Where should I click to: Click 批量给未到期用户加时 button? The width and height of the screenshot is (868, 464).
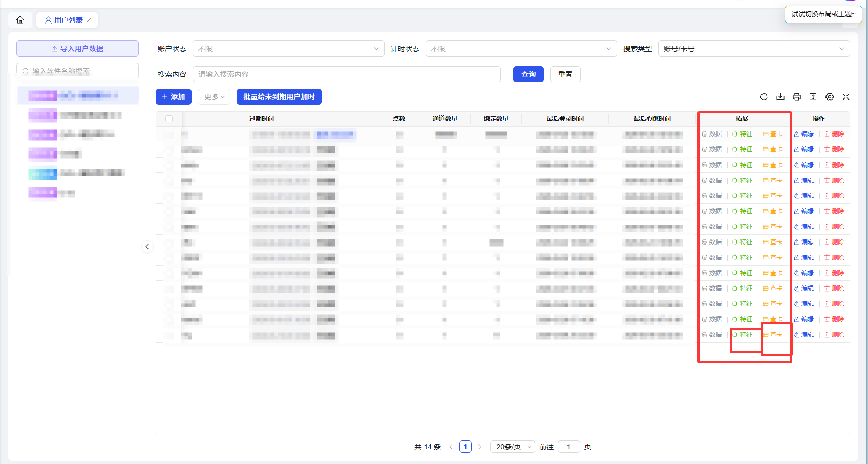[x=279, y=97]
